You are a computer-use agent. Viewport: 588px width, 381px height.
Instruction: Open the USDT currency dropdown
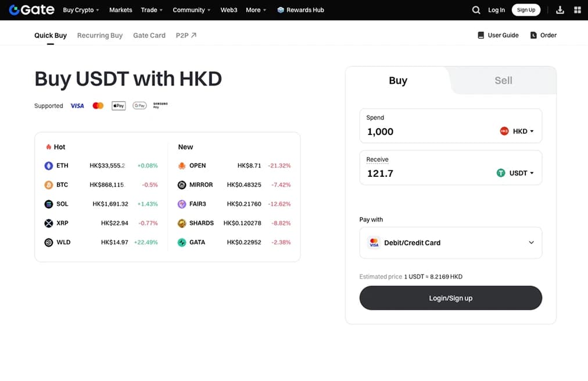tap(515, 173)
